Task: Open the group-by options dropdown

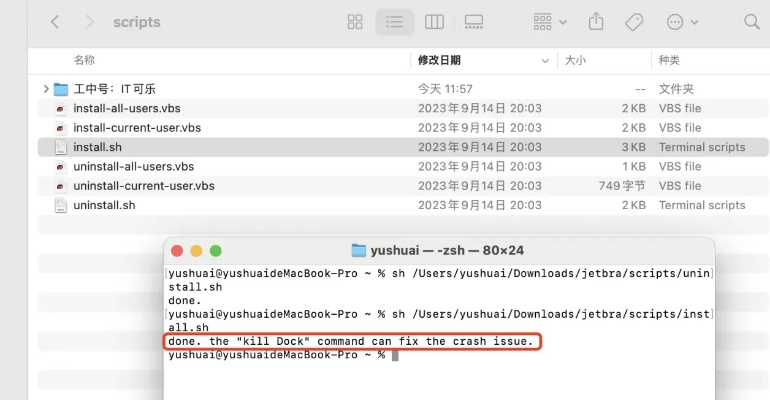Action: click(550, 22)
